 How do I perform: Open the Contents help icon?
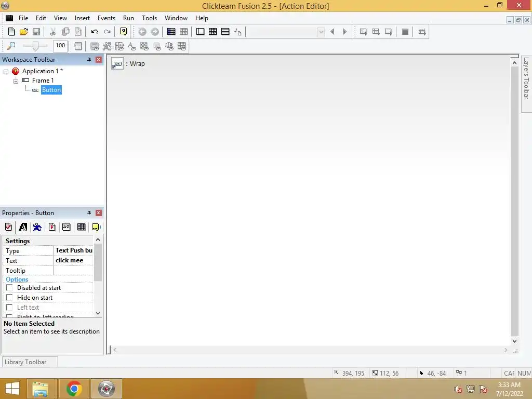pyautogui.click(x=124, y=32)
